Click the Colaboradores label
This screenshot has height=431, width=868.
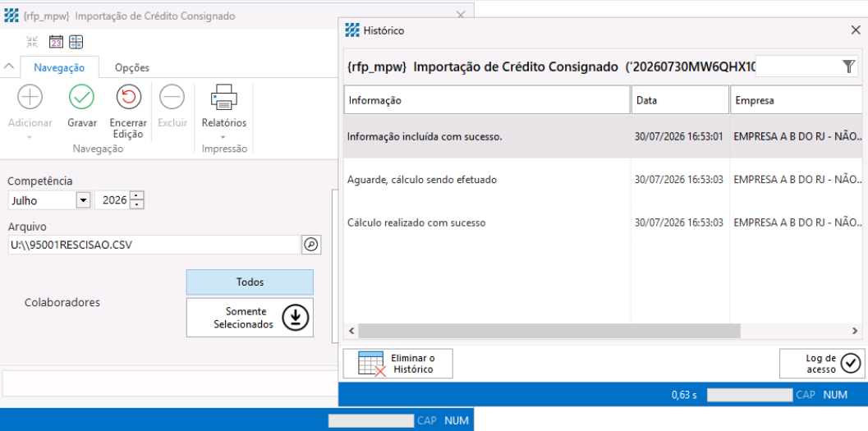[x=62, y=303]
